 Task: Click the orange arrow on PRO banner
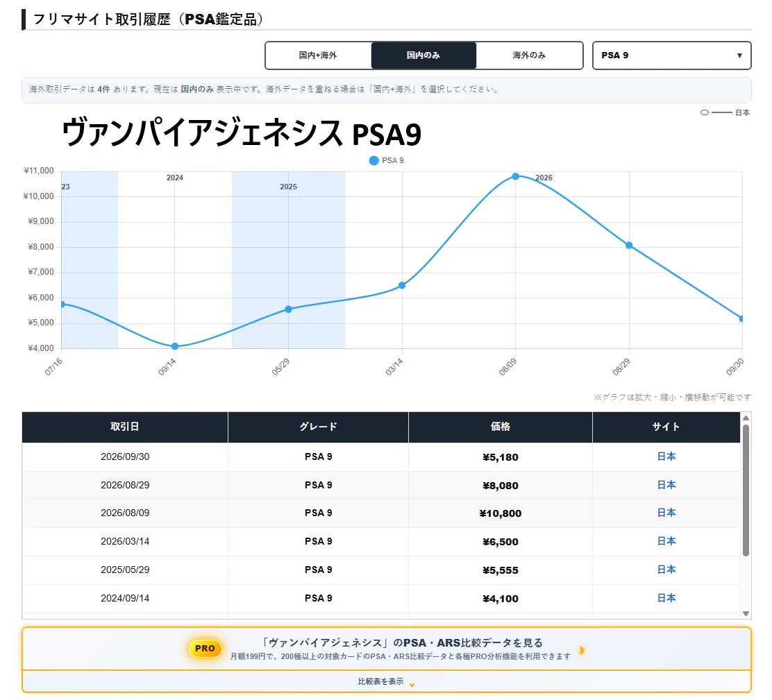[582, 650]
